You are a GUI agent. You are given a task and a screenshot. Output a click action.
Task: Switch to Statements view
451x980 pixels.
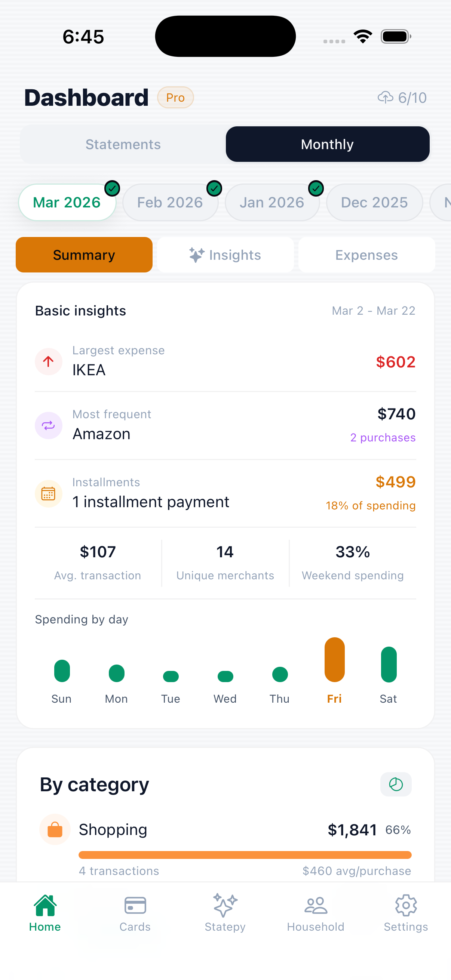[123, 145]
